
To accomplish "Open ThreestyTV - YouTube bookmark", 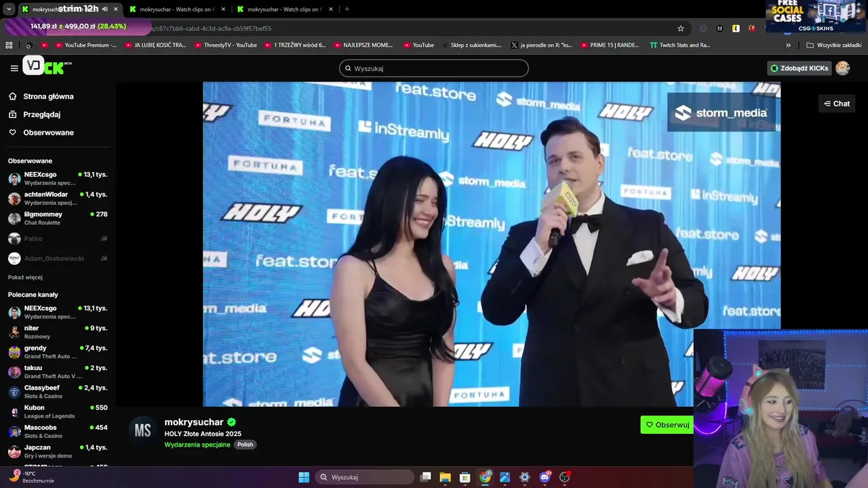I will (226, 45).
